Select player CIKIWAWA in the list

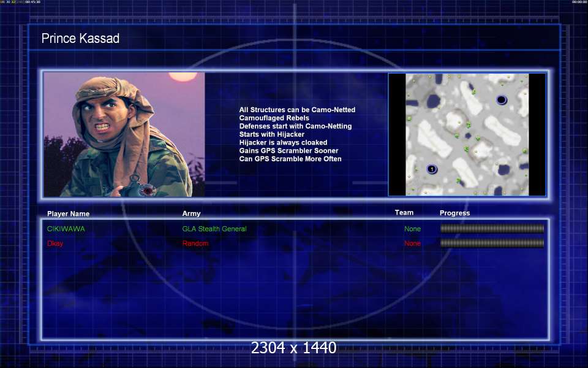coord(66,229)
